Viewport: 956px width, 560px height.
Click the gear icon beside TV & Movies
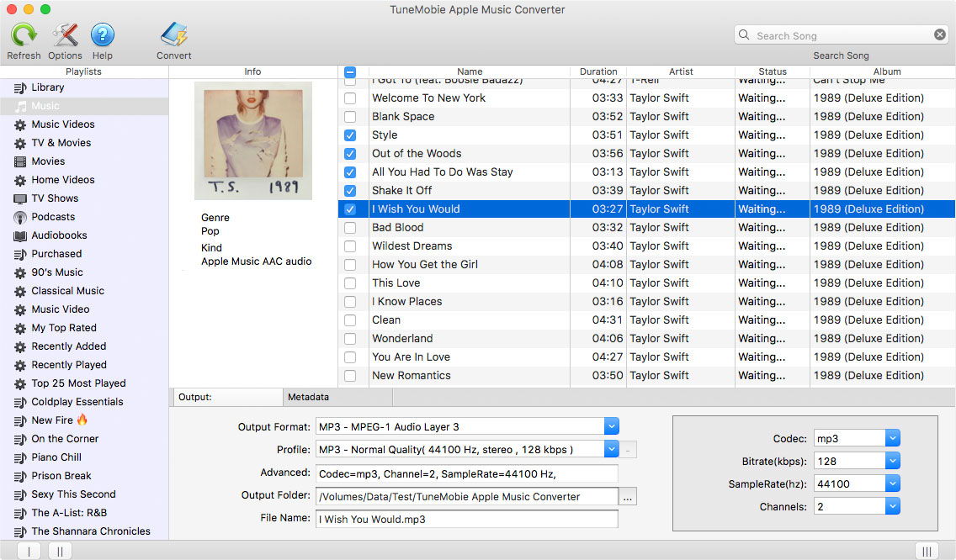[x=20, y=143]
